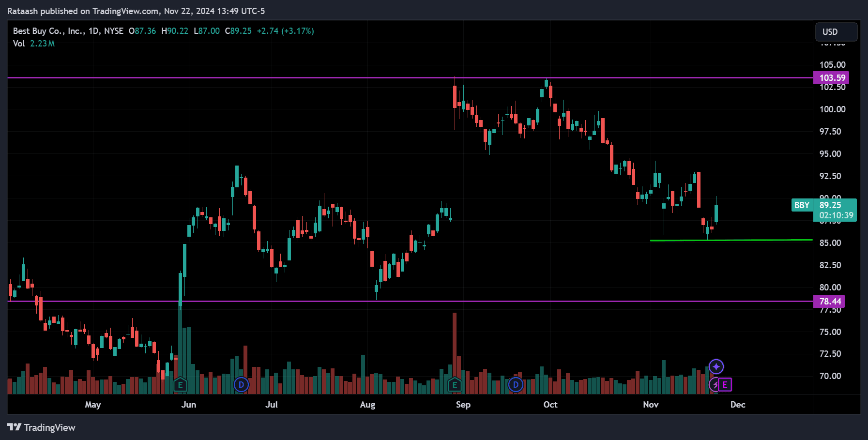The image size is (868, 440).
Task: Click the Sep label on time axis
Action: pos(463,405)
